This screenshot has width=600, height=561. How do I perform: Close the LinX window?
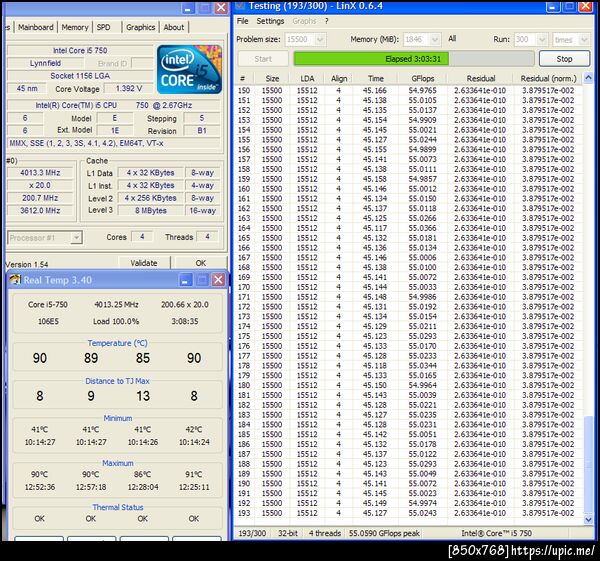pyautogui.click(x=586, y=6)
